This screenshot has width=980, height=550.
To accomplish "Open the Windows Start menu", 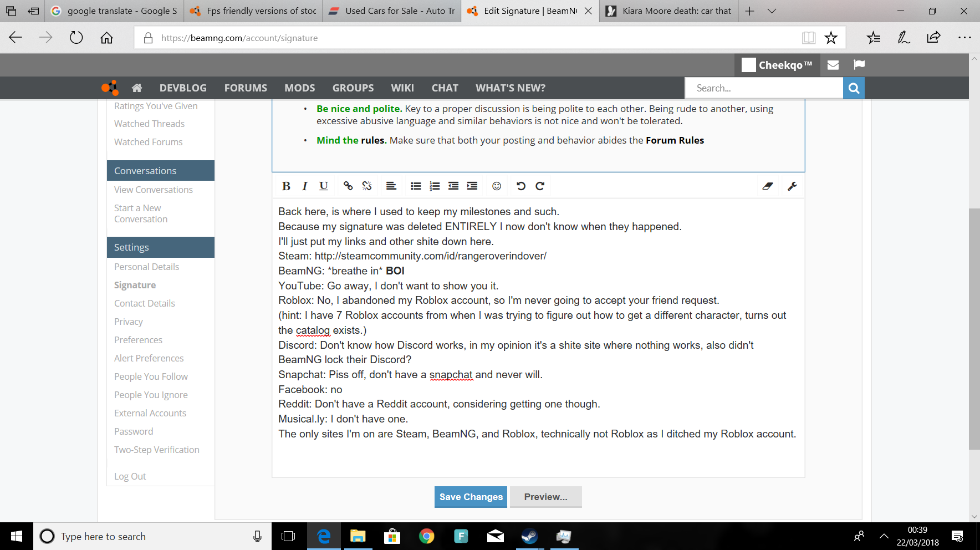I will tap(17, 536).
